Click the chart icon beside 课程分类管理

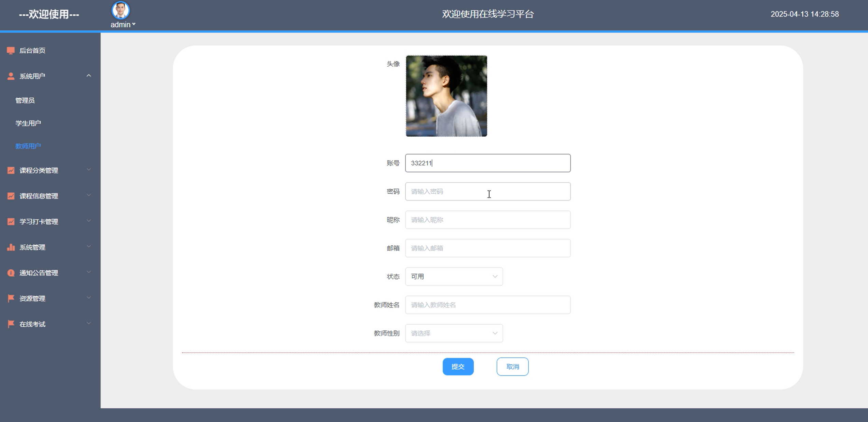11,170
